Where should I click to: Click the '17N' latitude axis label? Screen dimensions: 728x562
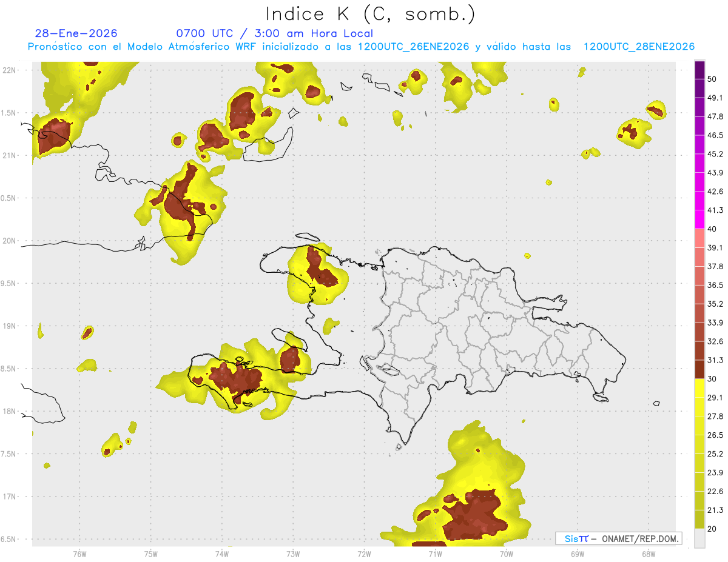(x=10, y=497)
